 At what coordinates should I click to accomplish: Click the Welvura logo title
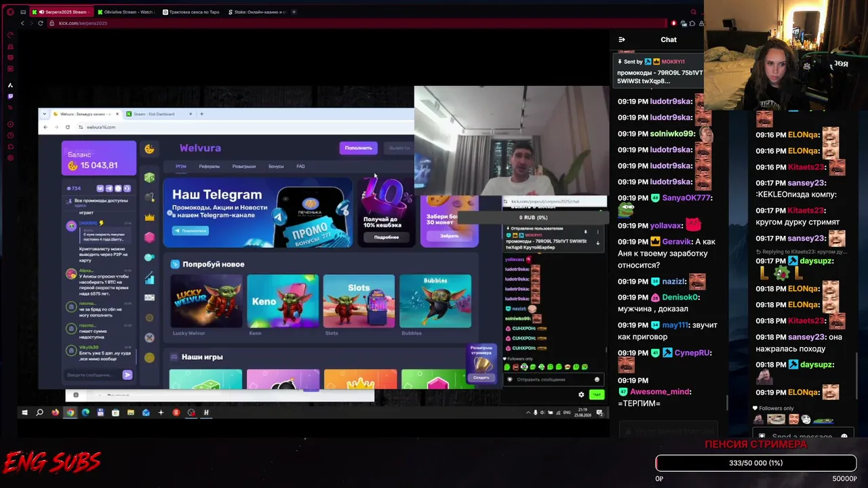tap(200, 148)
